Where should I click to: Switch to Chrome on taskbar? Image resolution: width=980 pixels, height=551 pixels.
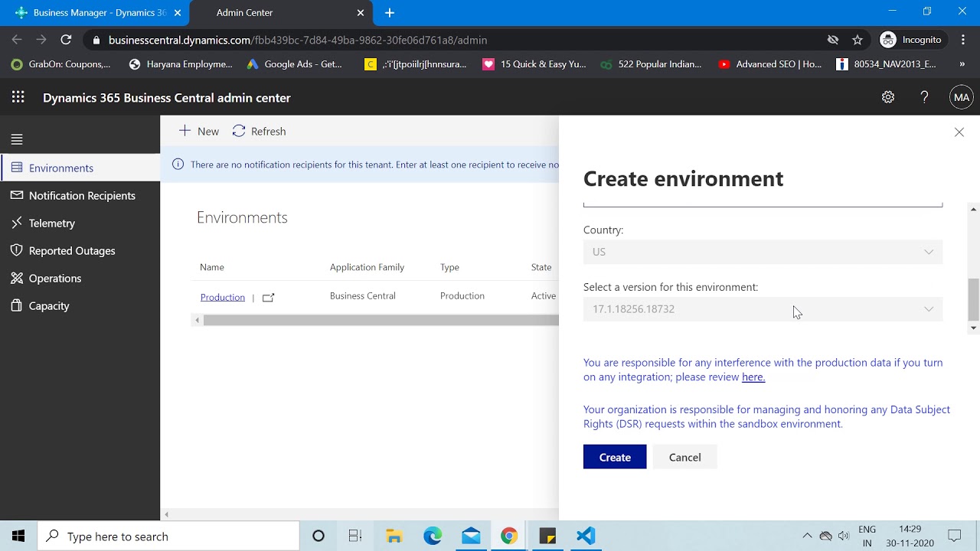click(509, 536)
